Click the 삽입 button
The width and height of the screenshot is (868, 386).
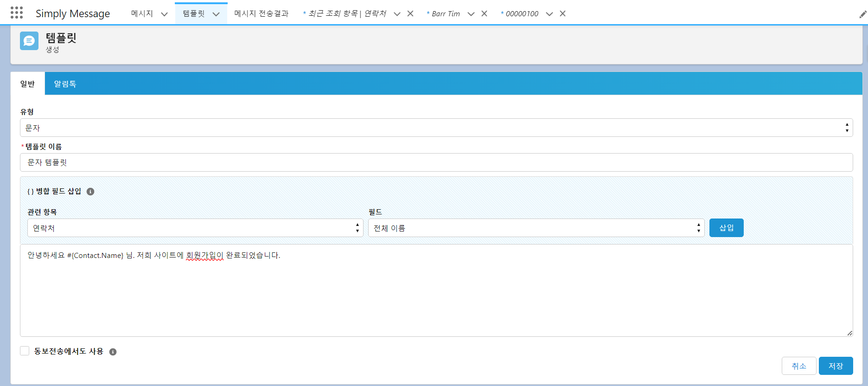click(726, 228)
